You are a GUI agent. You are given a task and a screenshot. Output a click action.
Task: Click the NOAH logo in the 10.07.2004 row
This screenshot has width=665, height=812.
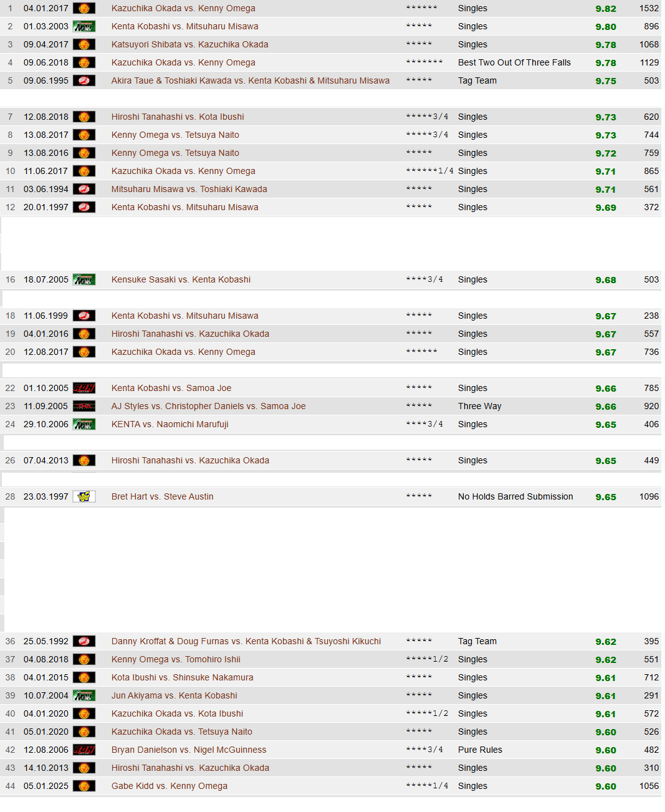point(84,695)
